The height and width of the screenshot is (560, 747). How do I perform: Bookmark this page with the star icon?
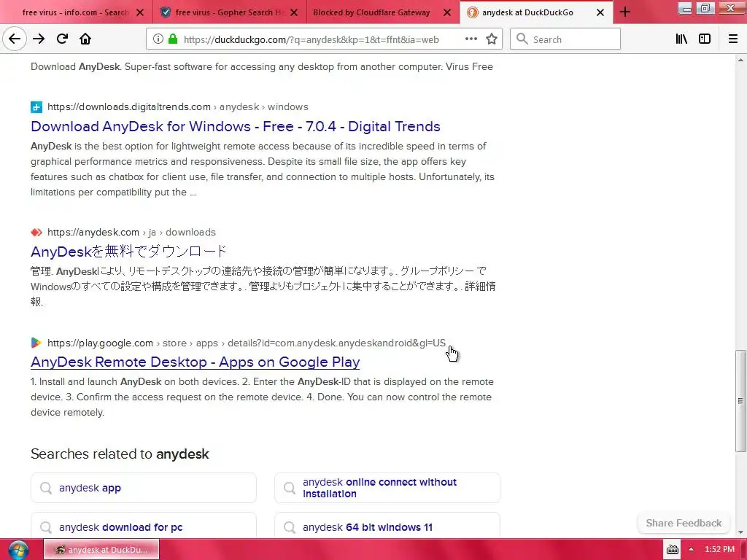pos(492,39)
